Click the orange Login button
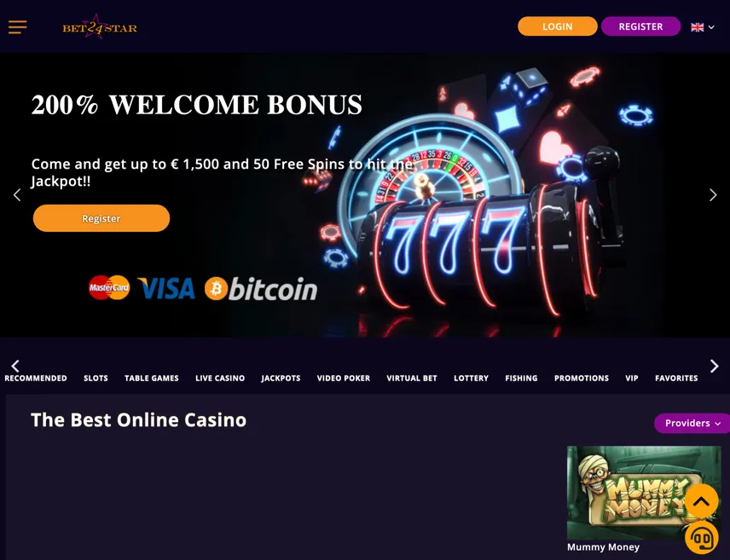 tap(557, 26)
